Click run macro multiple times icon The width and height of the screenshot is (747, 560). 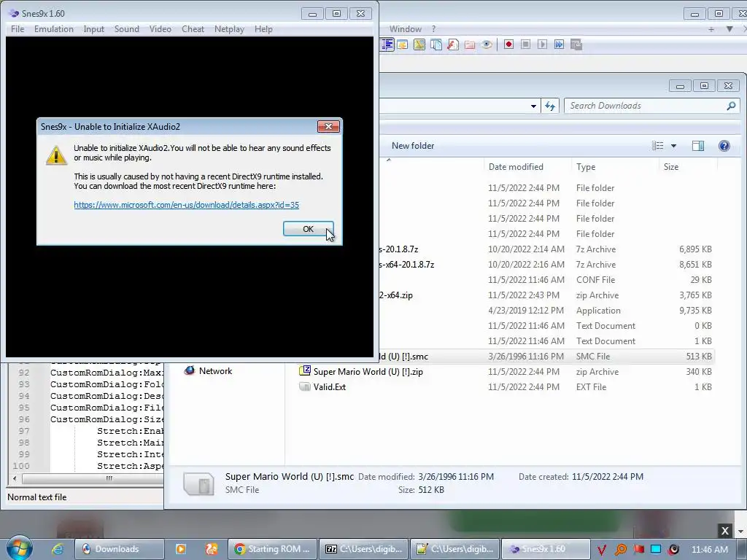click(x=559, y=44)
